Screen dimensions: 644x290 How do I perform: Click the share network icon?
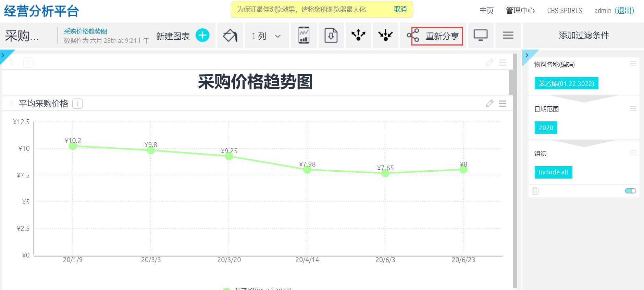413,35
